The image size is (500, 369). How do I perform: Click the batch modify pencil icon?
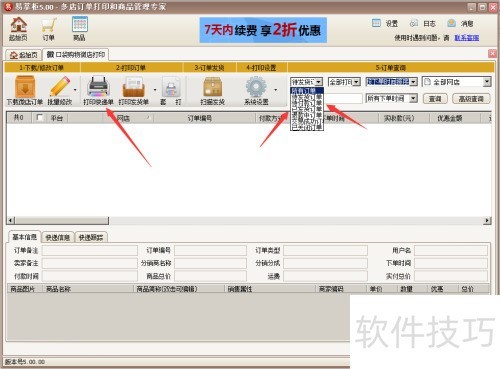(x=60, y=87)
